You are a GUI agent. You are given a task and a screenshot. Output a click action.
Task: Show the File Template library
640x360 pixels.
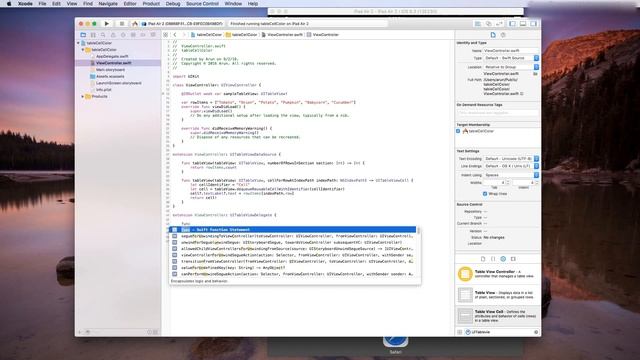[483, 259]
